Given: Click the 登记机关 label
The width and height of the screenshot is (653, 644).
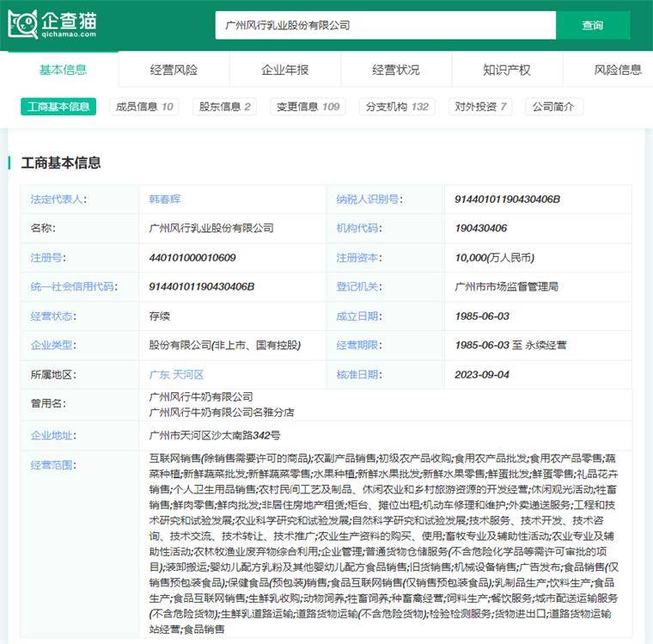Looking at the screenshot, I should pos(359,287).
